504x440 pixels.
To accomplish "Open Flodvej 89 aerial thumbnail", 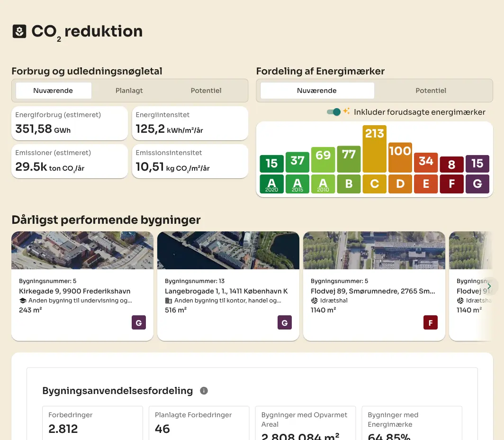I will (x=374, y=250).
